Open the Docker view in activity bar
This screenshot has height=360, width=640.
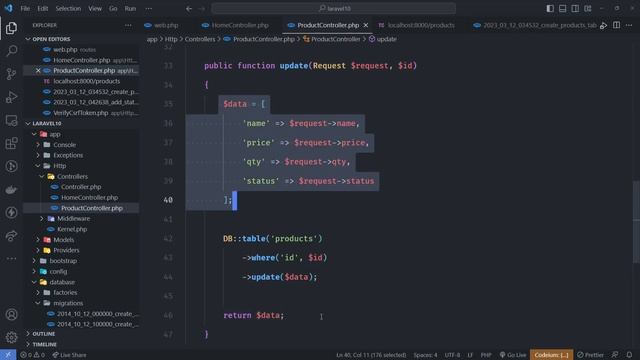point(11,189)
